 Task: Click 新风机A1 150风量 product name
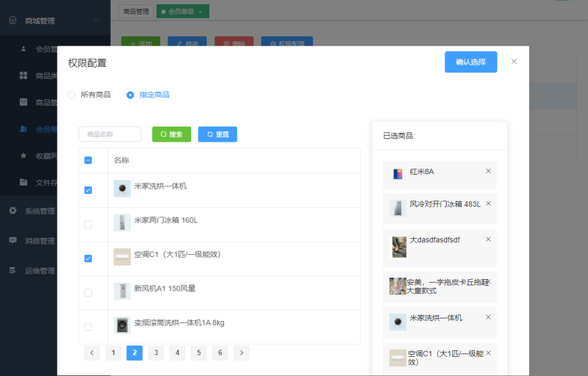point(165,289)
